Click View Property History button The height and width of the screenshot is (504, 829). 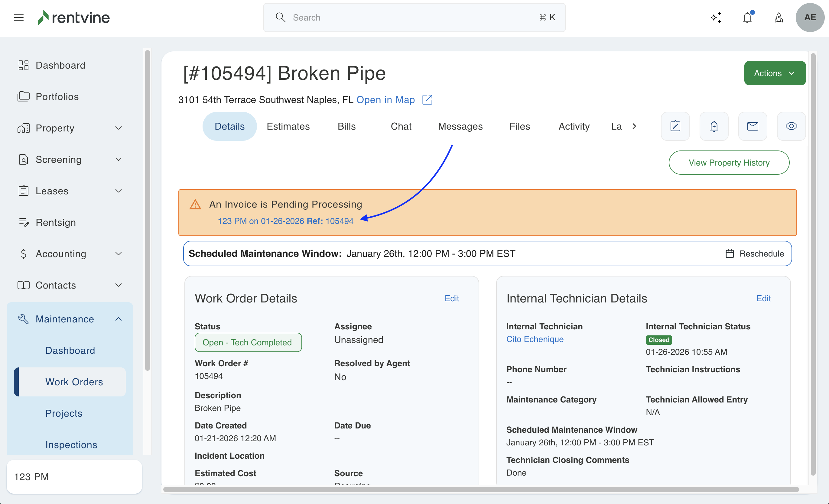point(729,163)
